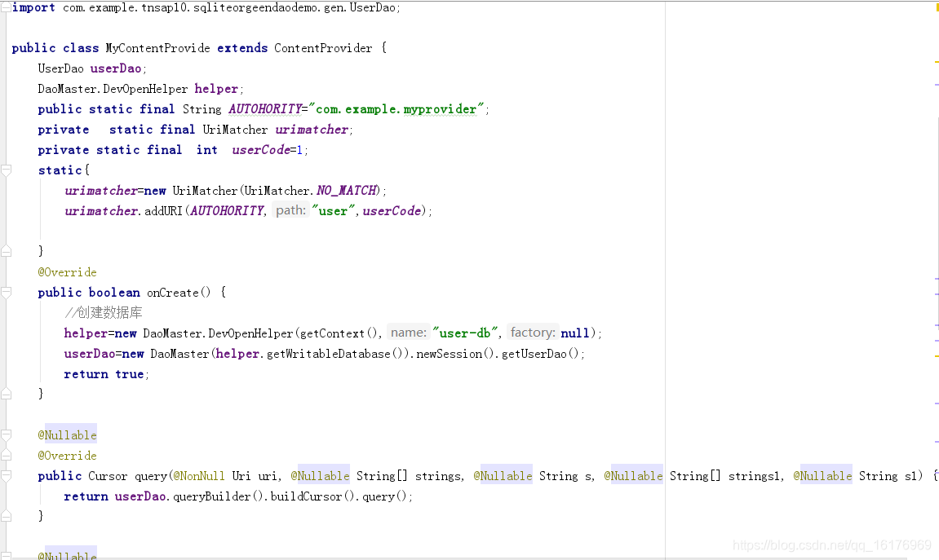
Task: Click fold marker beside @Override above query
Action: point(6,456)
